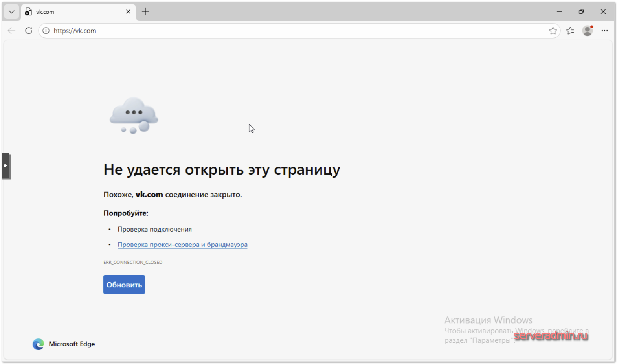This screenshot has width=617, height=364.
Task: Restore down the Edge window
Action: coord(581,12)
